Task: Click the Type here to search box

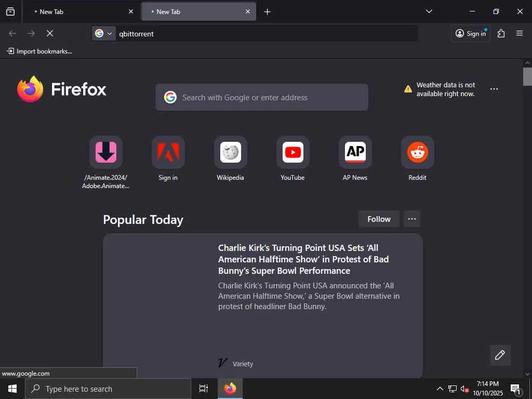Action: [x=108, y=389]
